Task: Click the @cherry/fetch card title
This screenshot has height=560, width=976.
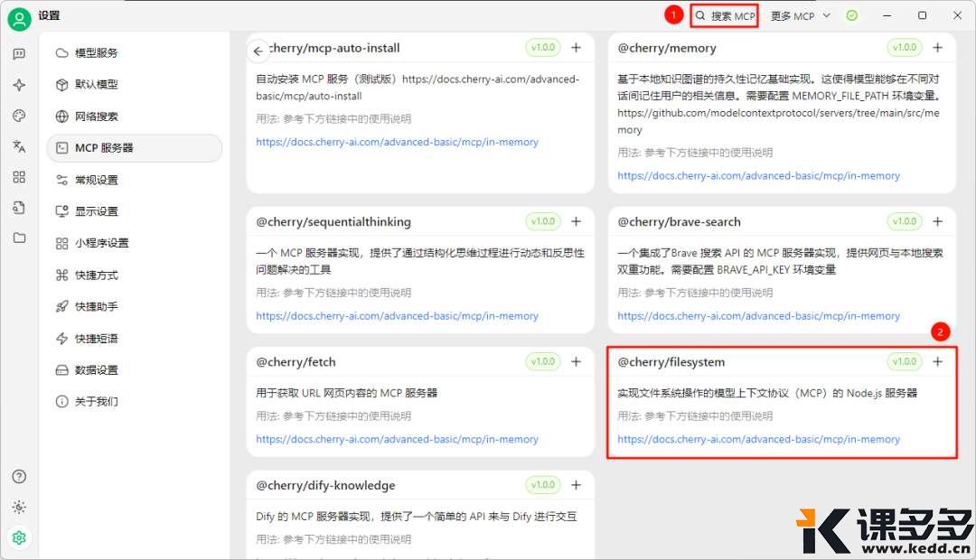Action: click(296, 361)
